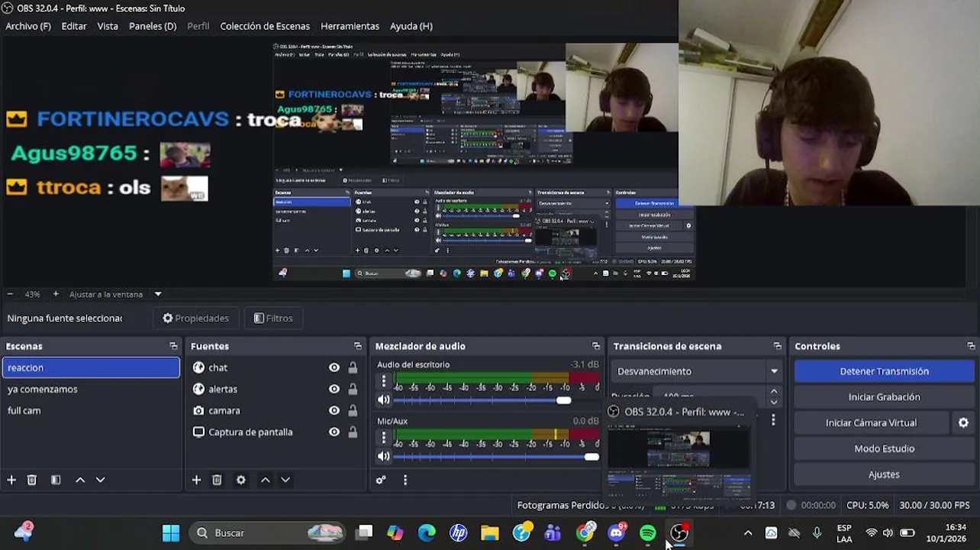Open Microsoft Edge from the taskbar
The width and height of the screenshot is (980, 550).
click(x=427, y=532)
